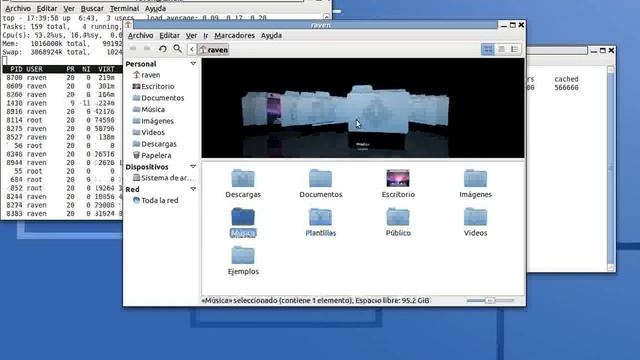Click the raven path bar button
640x360 pixels.
click(213, 50)
